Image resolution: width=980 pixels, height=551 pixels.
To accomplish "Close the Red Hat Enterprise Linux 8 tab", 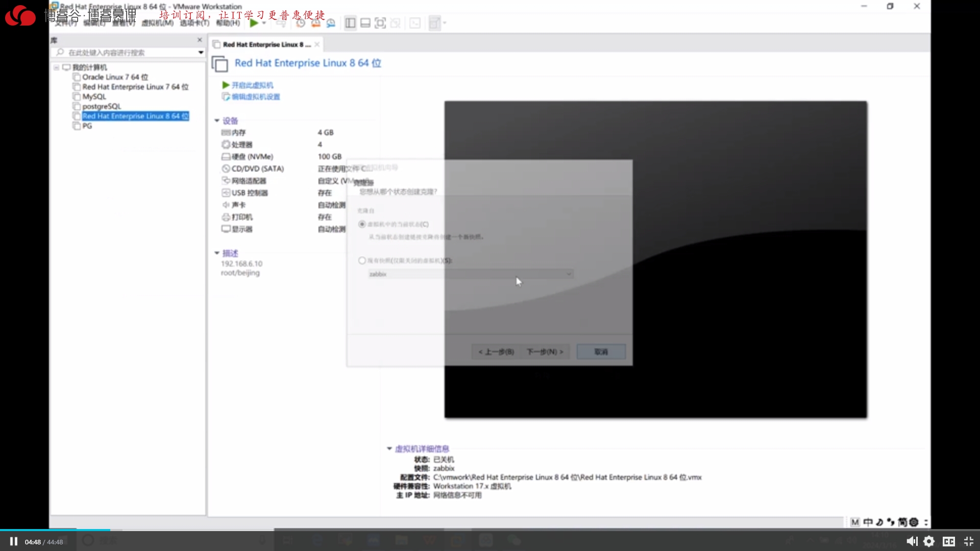I will pos(317,44).
